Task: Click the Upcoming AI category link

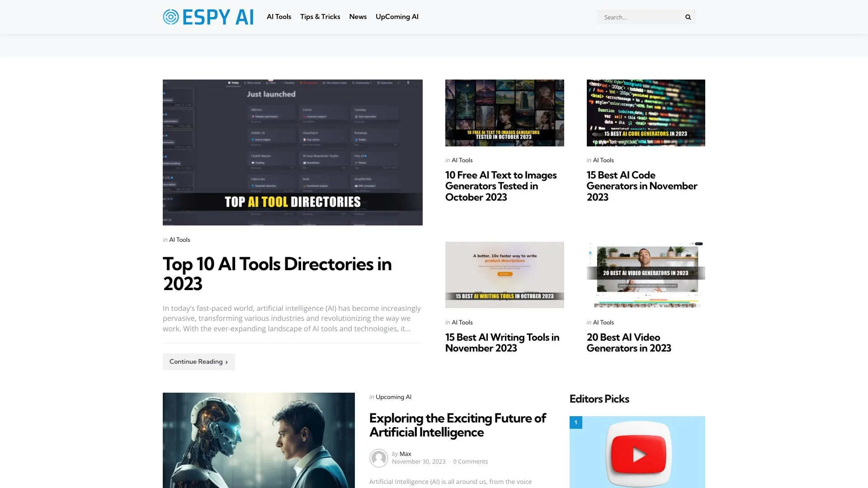Action: click(393, 397)
